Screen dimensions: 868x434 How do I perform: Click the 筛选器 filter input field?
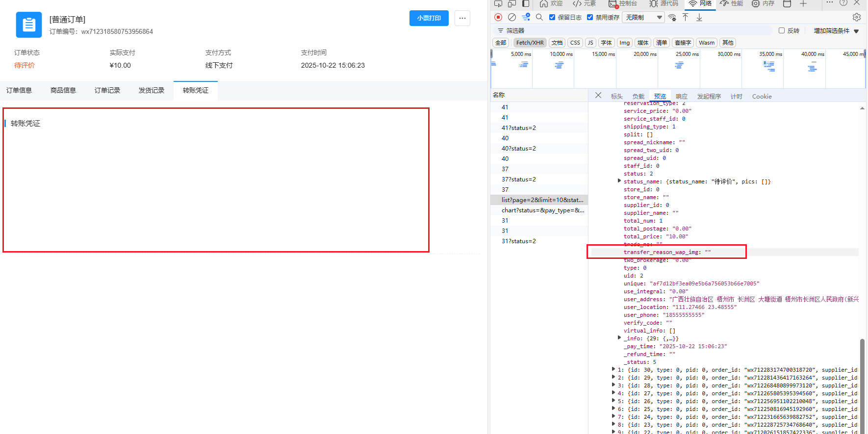638,30
